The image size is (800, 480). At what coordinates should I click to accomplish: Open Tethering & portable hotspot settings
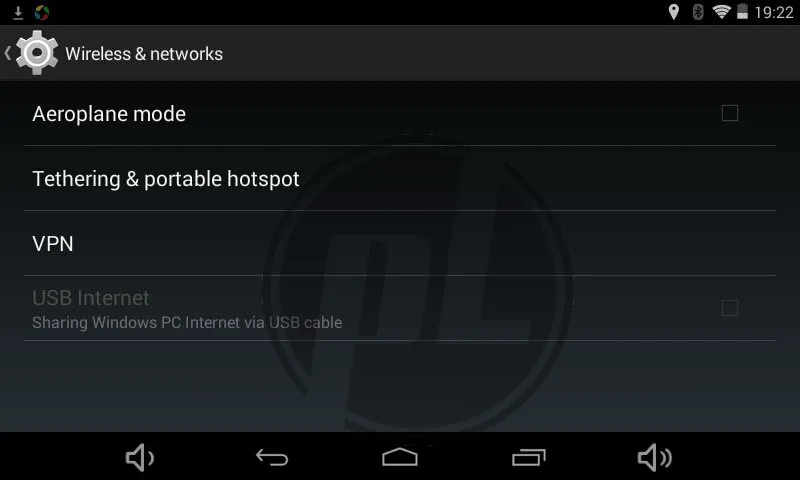tap(400, 179)
